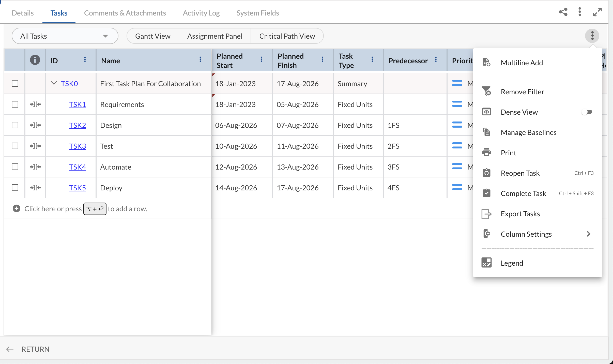Click the back arrow next to RETURN
This screenshot has height=364, width=613.
click(10, 349)
